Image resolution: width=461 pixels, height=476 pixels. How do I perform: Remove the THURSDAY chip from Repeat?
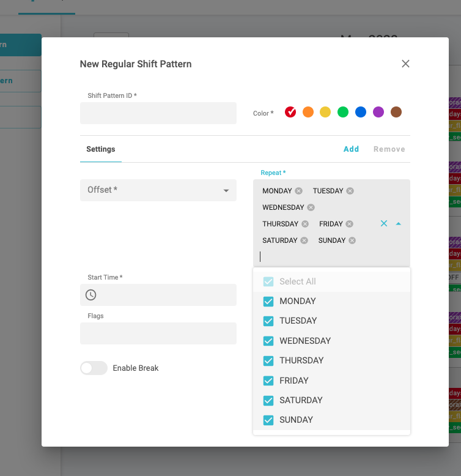click(x=305, y=224)
